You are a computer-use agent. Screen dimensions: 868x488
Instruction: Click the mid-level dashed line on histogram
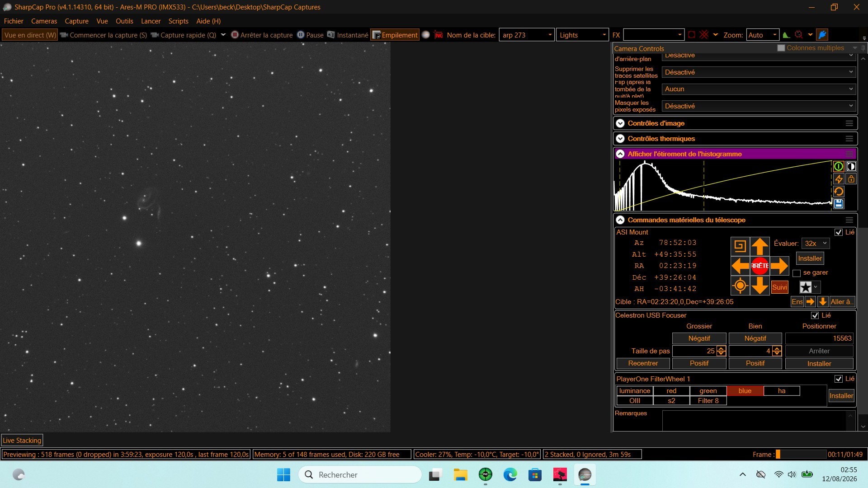pyautogui.click(x=704, y=185)
